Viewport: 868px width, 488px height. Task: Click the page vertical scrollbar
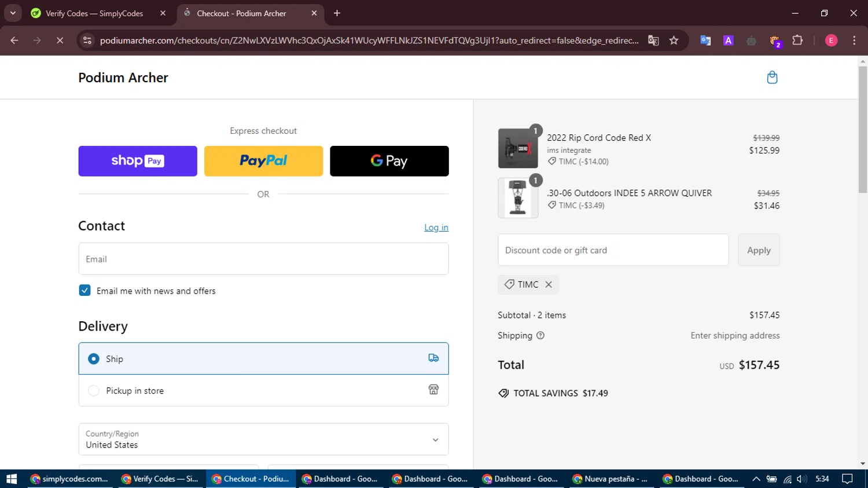[863, 130]
